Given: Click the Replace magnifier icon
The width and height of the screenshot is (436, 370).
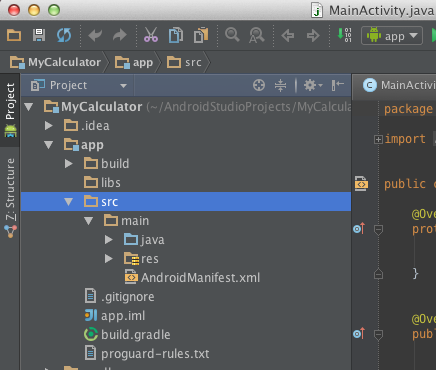Looking at the screenshot, I should coord(257,35).
